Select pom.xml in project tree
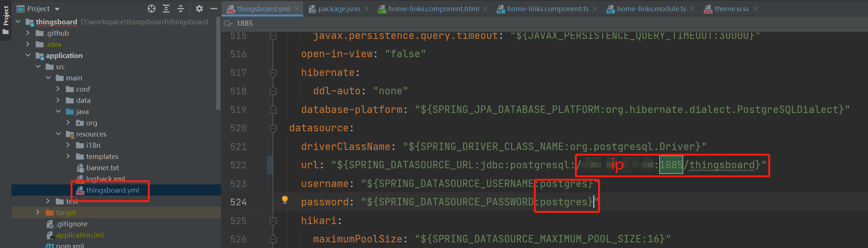The image size is (868, 248). tap(69, 245)
